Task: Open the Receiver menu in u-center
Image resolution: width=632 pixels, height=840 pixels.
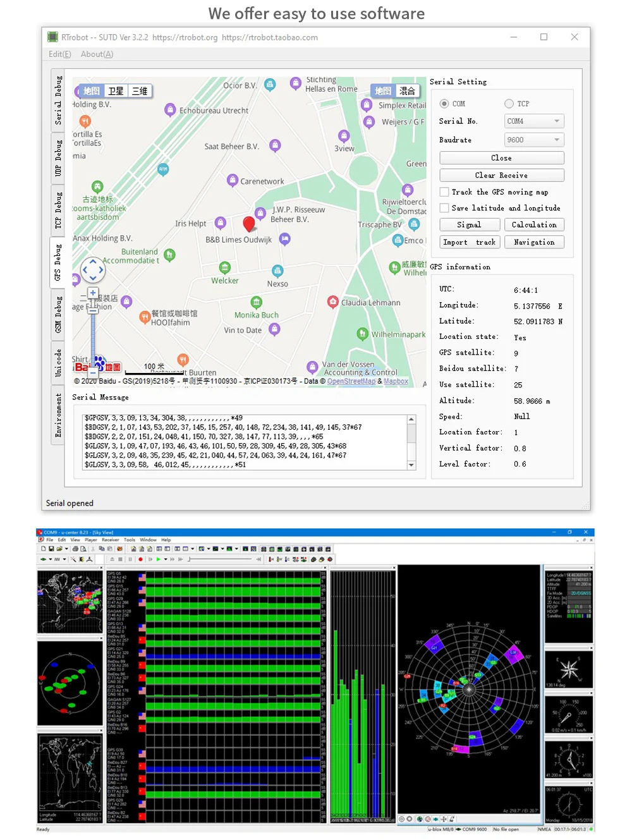Action: pos(111,540)
